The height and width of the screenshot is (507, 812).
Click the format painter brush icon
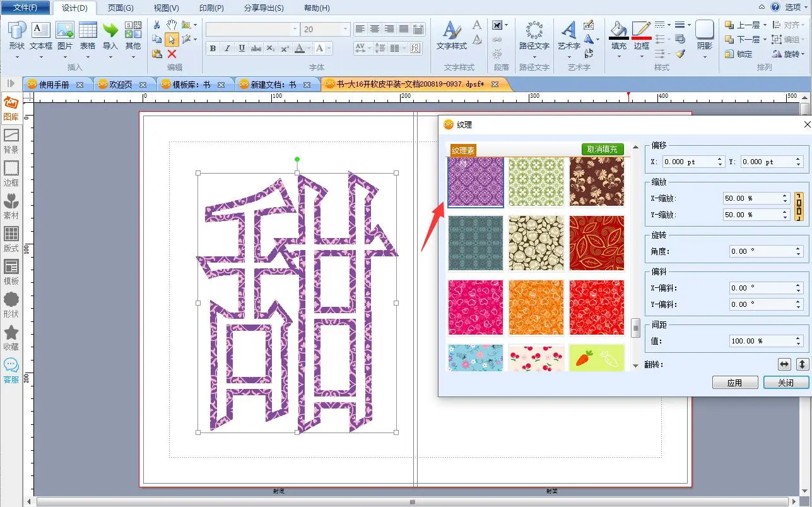click(680, 54)
